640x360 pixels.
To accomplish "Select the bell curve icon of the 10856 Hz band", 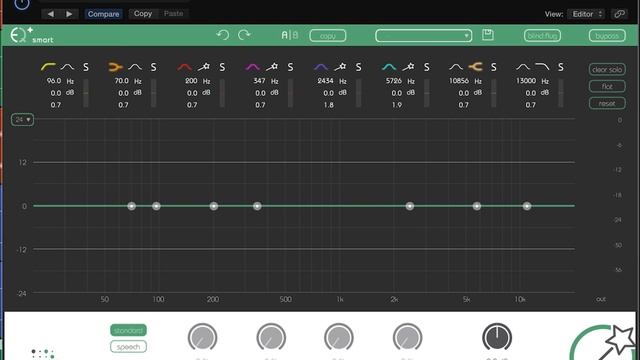I will tap(456, 67).
